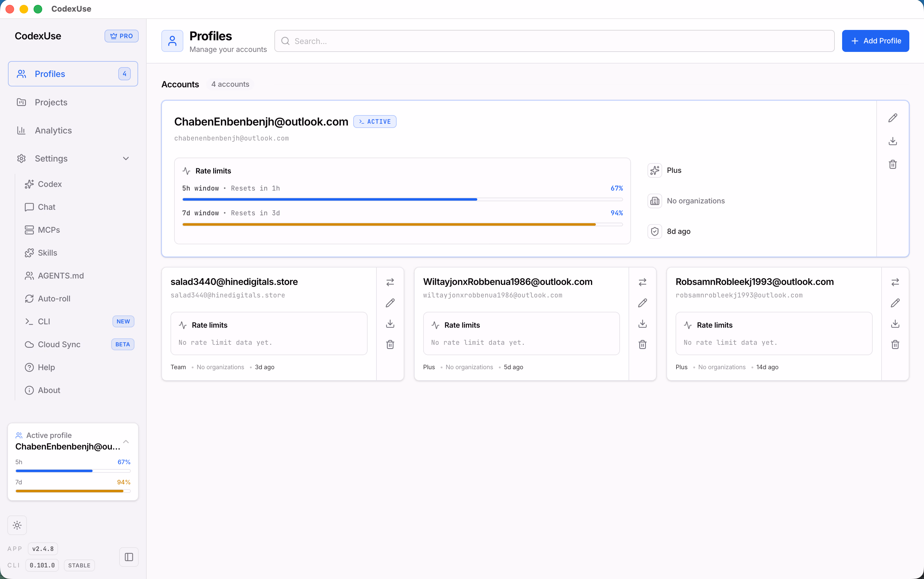The width and height of the screenshot is (924, 579).
Task: Click the 7d window usage bar
Action: click(402, 224)
